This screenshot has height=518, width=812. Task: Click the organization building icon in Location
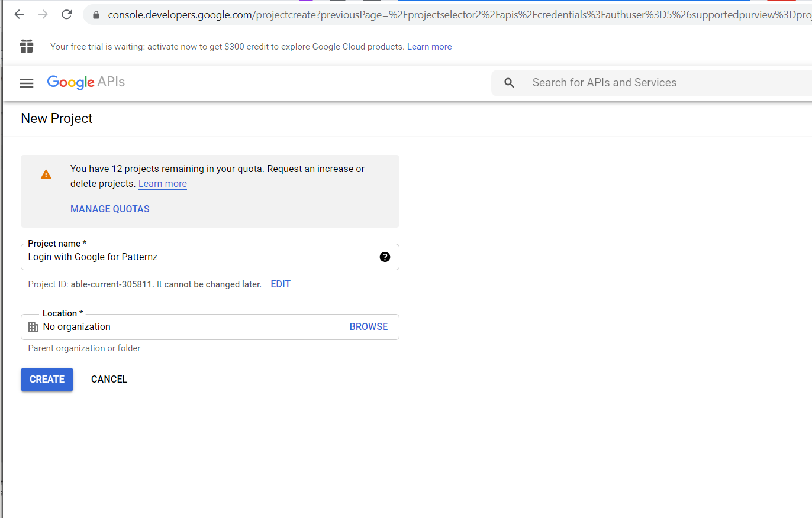[x=33, y=327]
